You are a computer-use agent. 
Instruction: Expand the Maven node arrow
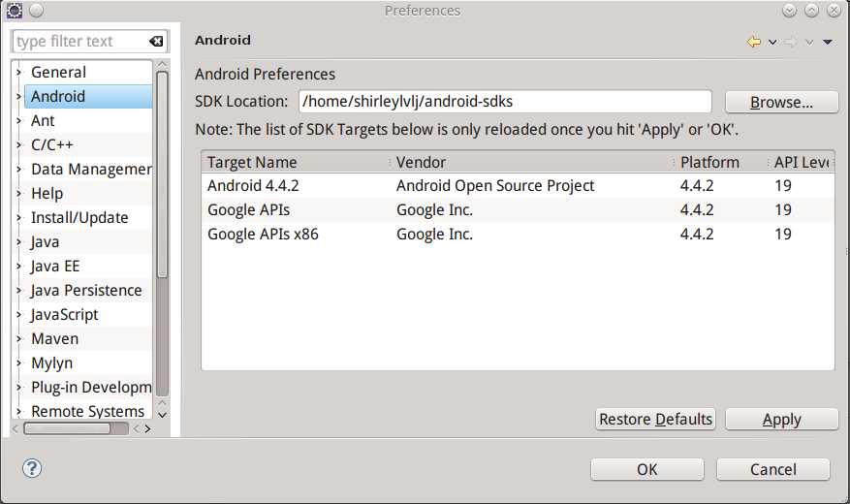18,338
